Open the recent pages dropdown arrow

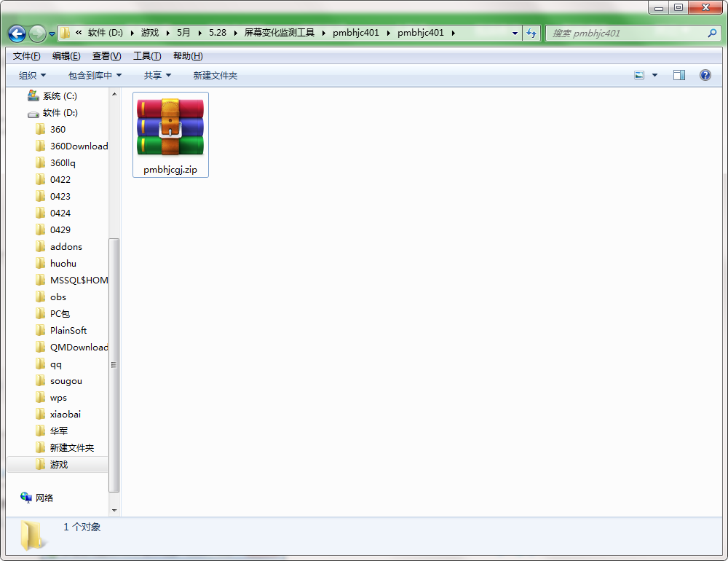coord(52,34)
